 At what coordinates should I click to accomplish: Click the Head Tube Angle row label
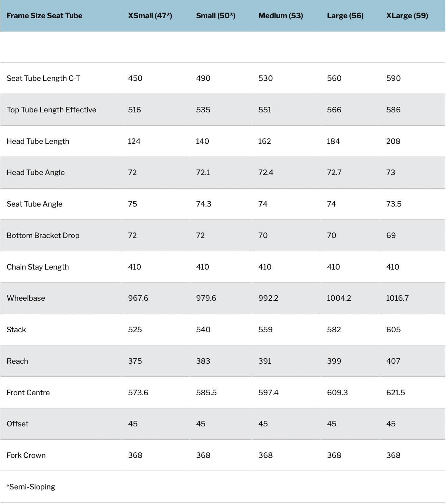[36, 172]
